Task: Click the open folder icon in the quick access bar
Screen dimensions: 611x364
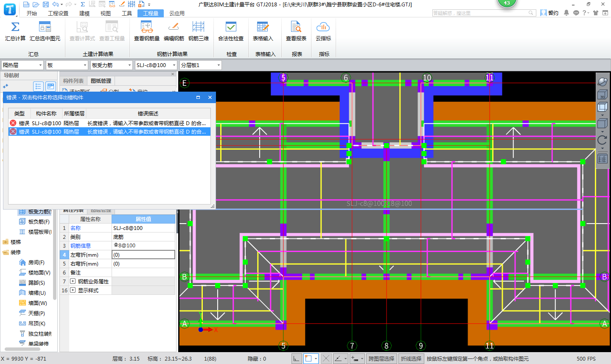Action: tap(36, 4)
